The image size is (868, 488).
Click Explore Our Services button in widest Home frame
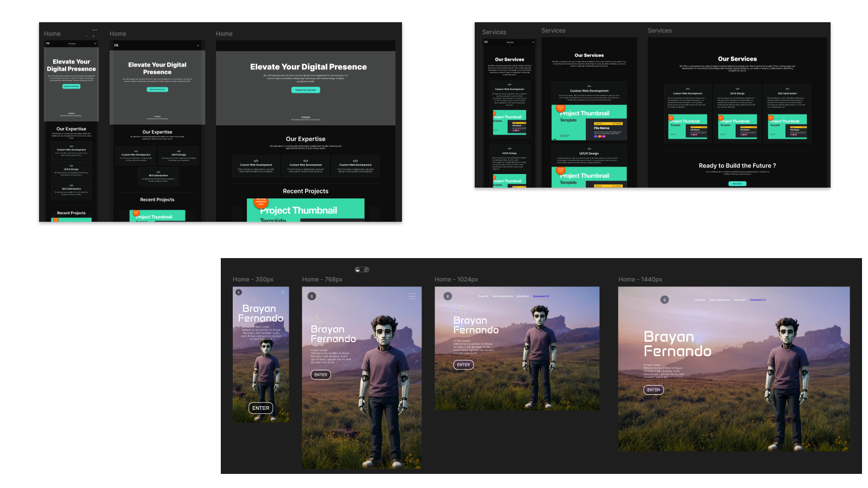tap(305, 90)
